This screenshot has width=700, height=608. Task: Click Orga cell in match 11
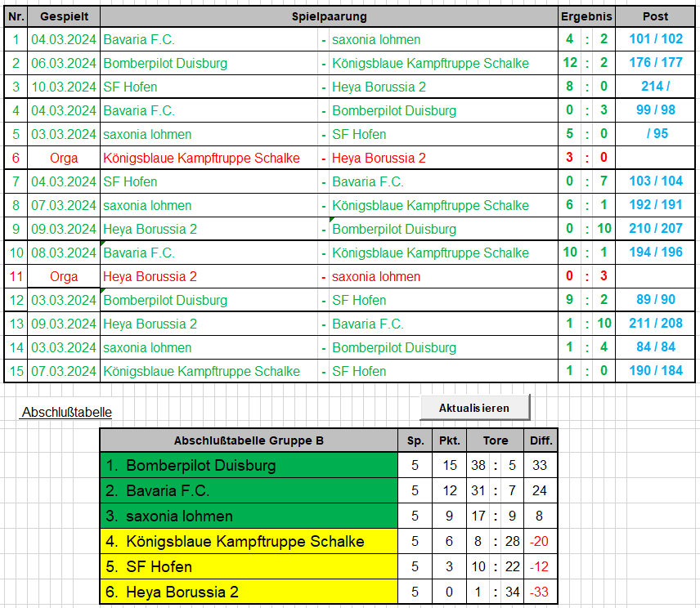(64, 276)
